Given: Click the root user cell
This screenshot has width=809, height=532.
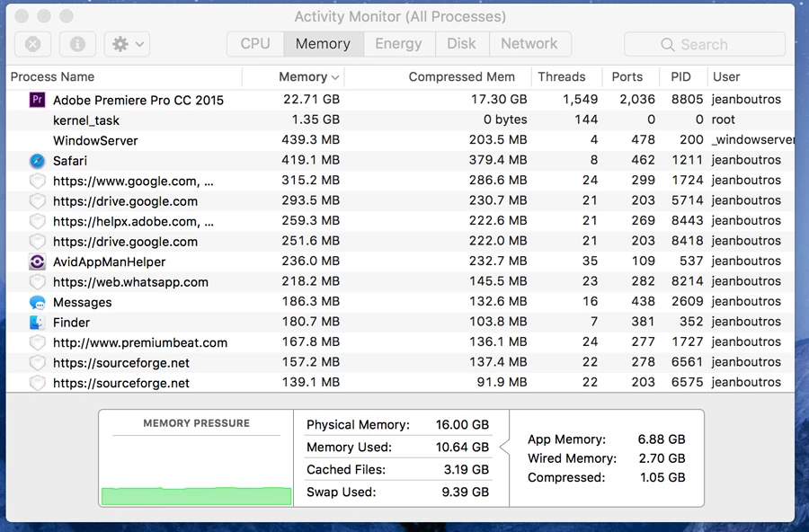Looking at the screenshot, I should tap(723, 120).
